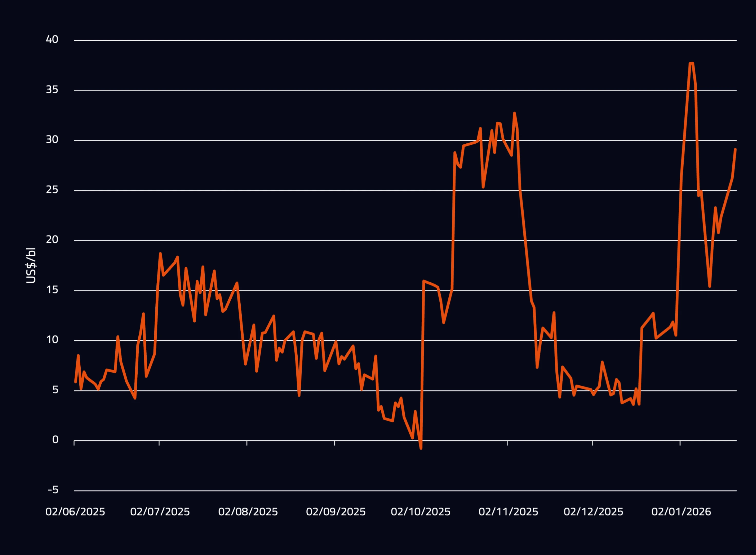Image resolution: width=756 pixels, height=555 pixels.
Task: Click the 40 y-axis label
Action: (52, 40)
